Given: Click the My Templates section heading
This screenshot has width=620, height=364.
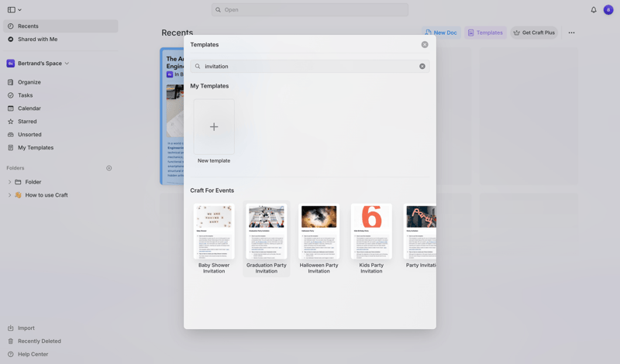Looking at the screenshot, I should click(209, 86).
